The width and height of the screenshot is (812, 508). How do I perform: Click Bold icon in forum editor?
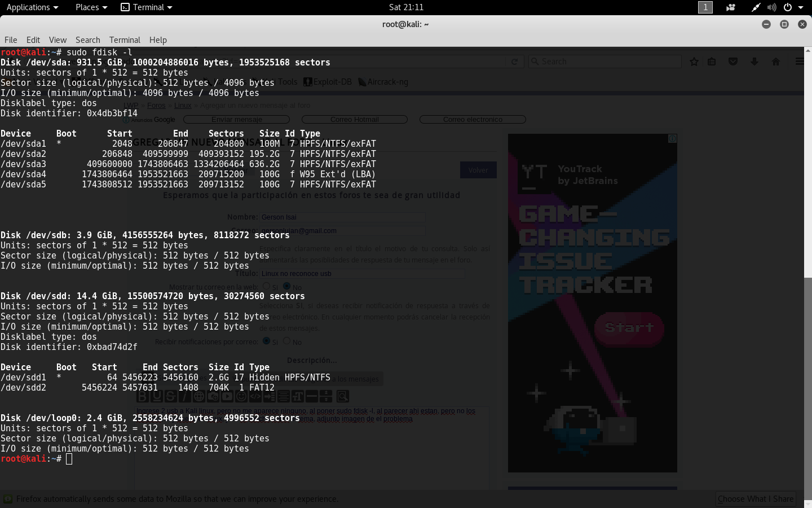(x=142, y=396)
